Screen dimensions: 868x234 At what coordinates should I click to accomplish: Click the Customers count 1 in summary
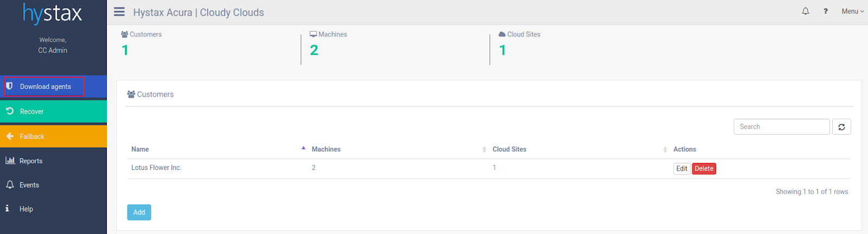pos(125,50)
